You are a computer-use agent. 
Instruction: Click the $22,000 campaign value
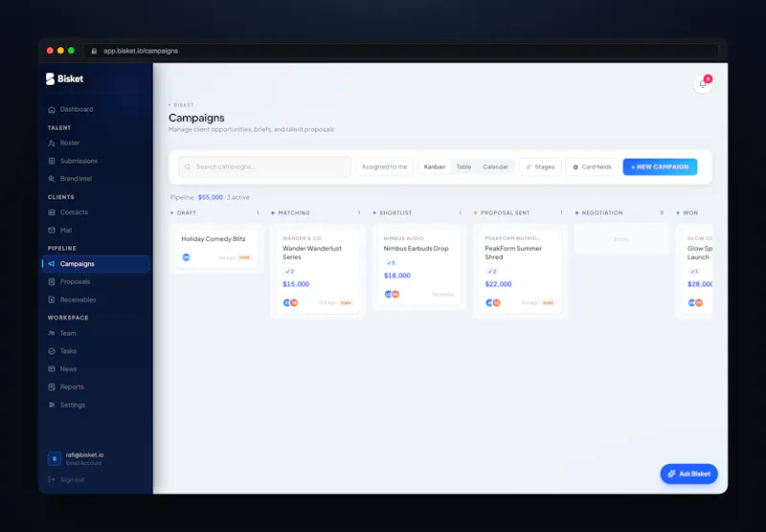[x=498, y=284]
